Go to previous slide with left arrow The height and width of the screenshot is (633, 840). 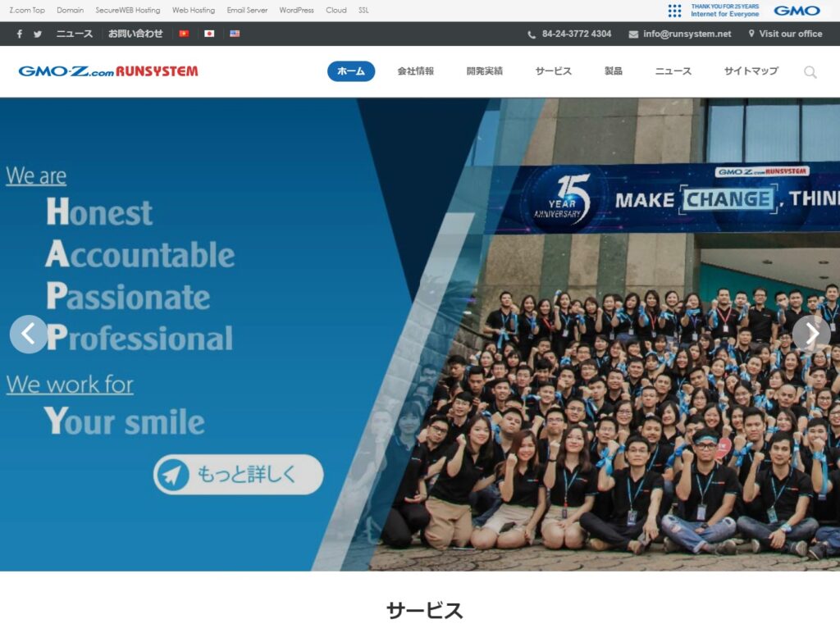[29, 335]
